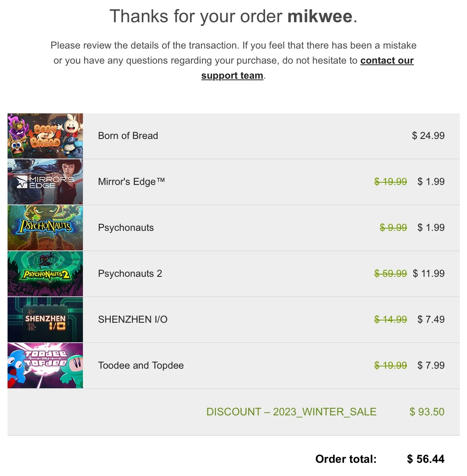
Task: Select the Toodee and Topdee title
Action: pyautogui.click(x=141, y=366)
